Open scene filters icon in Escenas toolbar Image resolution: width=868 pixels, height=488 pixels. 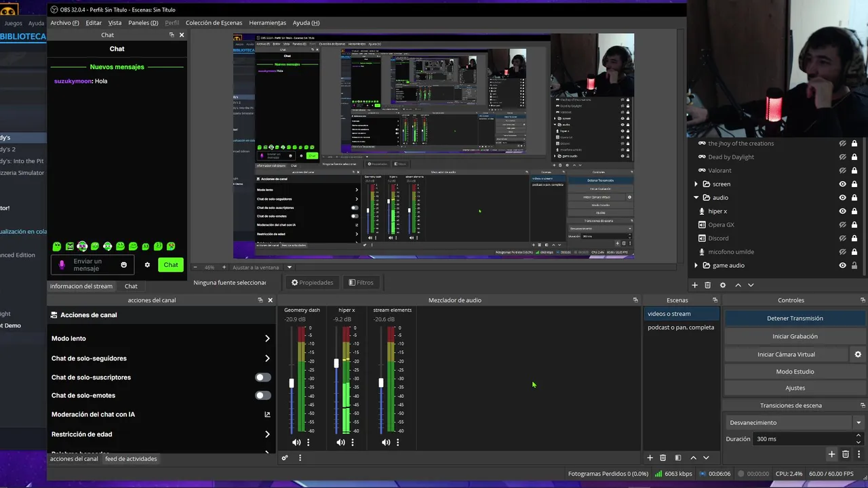coord(677,457)
